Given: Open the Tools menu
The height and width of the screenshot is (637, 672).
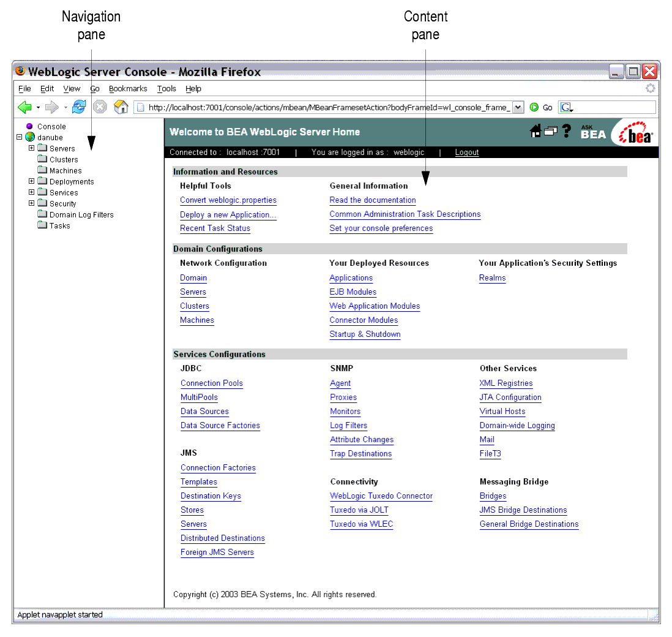Looking at the screenshot, I should pyautogui.click(x=166, y=88).
